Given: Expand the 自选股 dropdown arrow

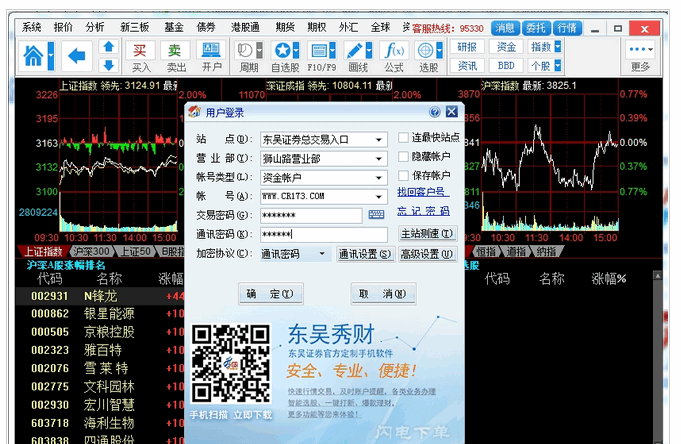Looking at the screenshot, I should click(296, 51).
